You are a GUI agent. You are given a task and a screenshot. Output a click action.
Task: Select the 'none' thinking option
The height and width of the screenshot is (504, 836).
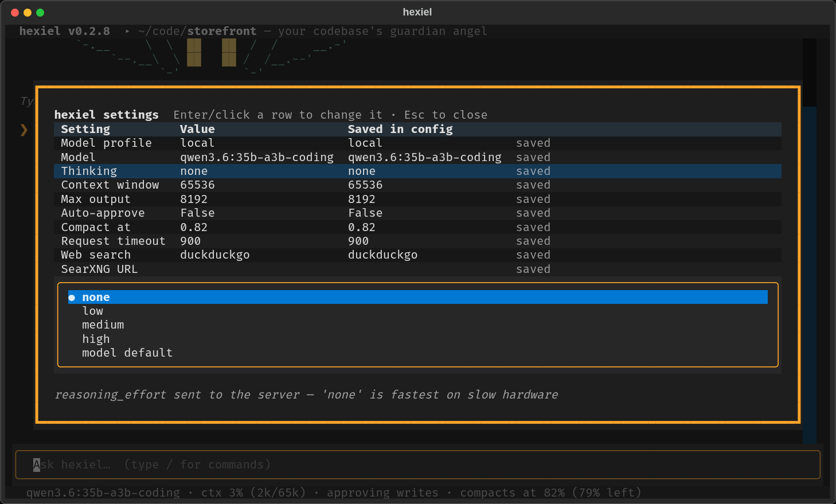click(417, 297)
